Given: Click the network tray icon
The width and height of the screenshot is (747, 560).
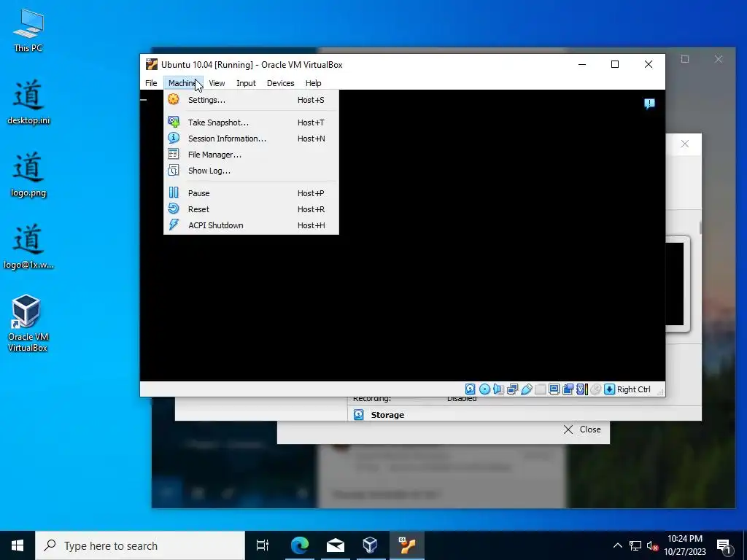Looking at the screenshot, I should pyautogui.click(x=635, y=545).
